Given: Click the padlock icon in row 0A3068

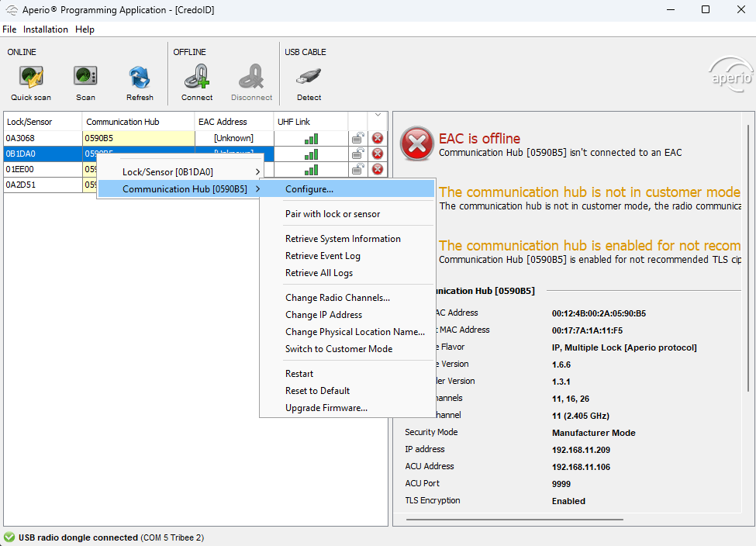Looking at the screenshot, I should [x=357, y=138].
